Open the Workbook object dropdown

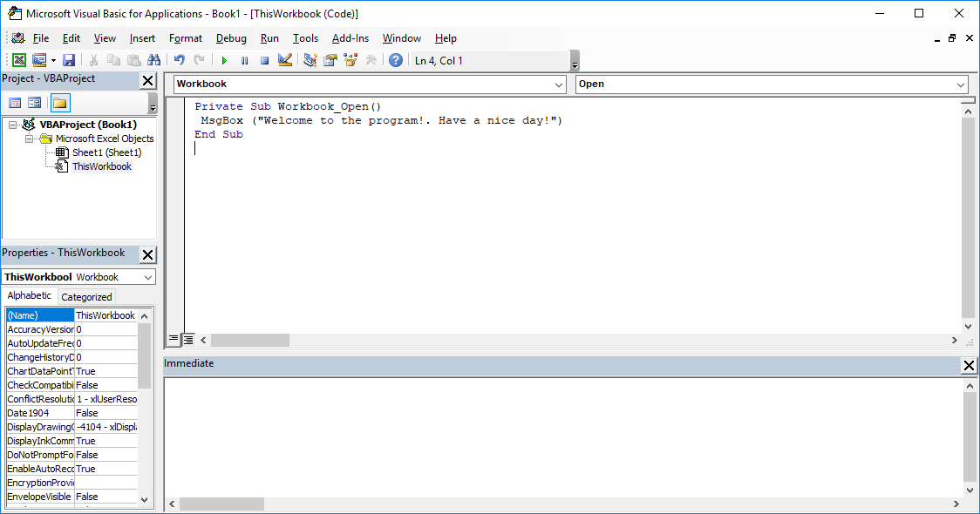click(x=559, y=85)
